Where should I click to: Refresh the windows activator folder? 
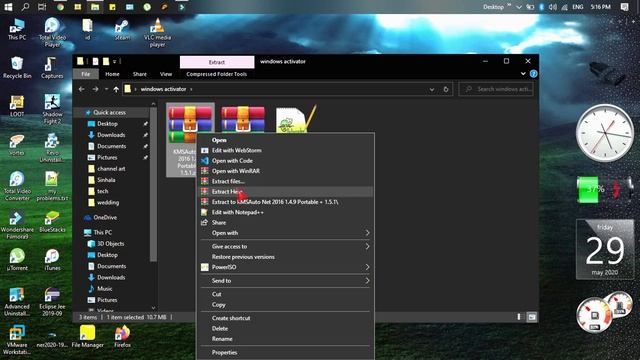click(x=446, y=89)
